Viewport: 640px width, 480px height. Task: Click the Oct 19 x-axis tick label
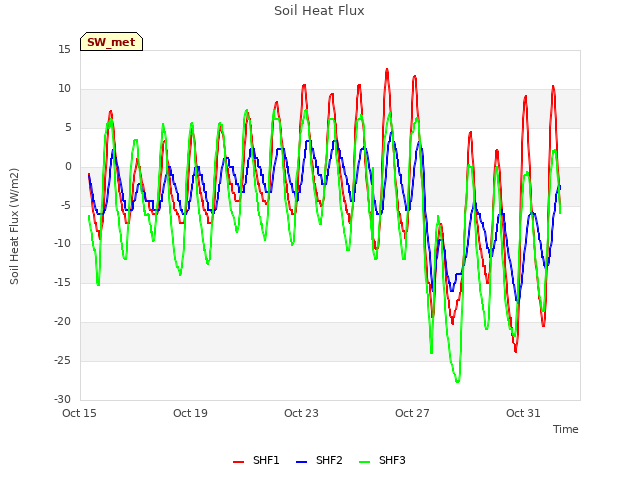tap(190, 413)
